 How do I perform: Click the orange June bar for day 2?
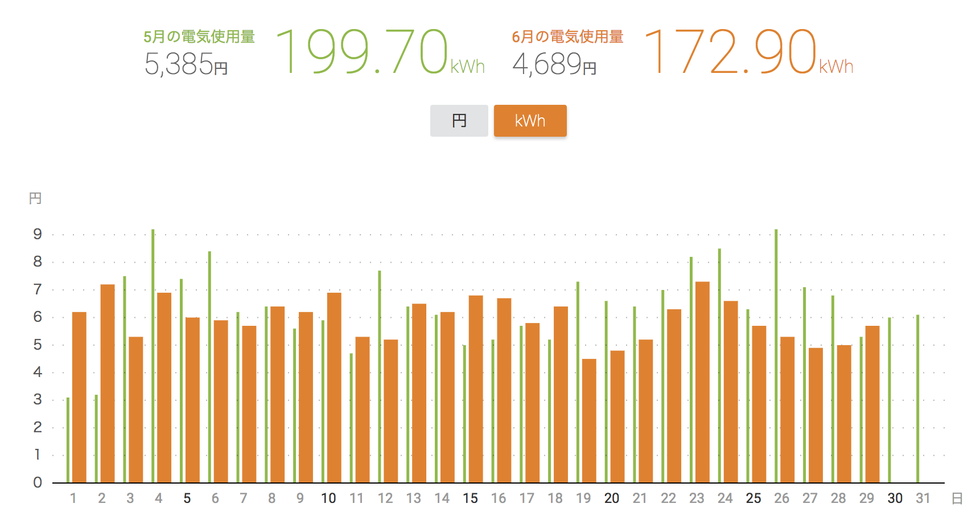pyautogui.click(x=108, y=384)
